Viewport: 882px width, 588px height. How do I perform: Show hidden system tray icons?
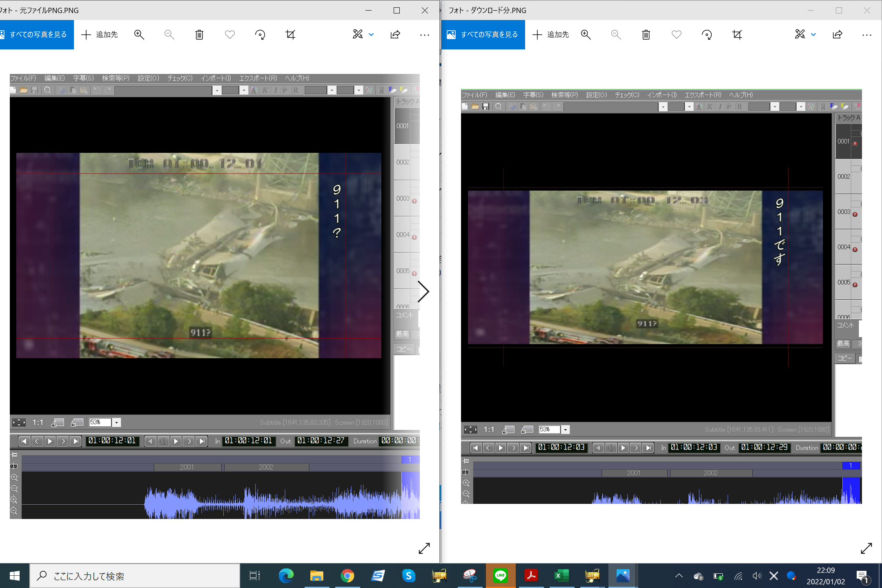coord(679,576)
